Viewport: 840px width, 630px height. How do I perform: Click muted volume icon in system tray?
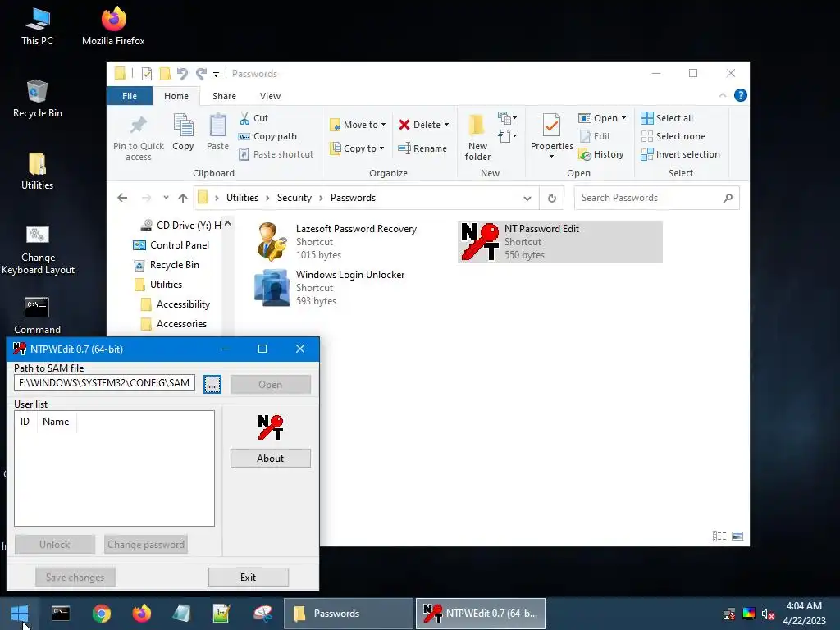(x=768, y=614)
